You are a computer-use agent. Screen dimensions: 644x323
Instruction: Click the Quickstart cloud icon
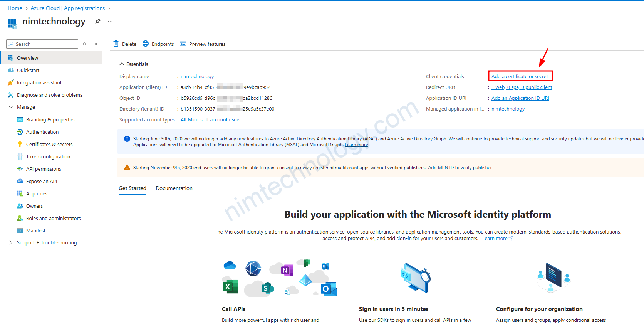coord(11,70)
